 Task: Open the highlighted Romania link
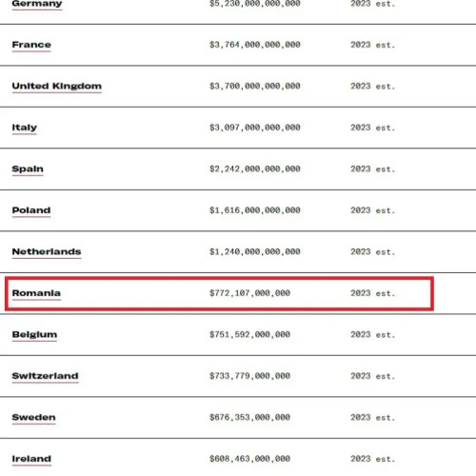36,293
